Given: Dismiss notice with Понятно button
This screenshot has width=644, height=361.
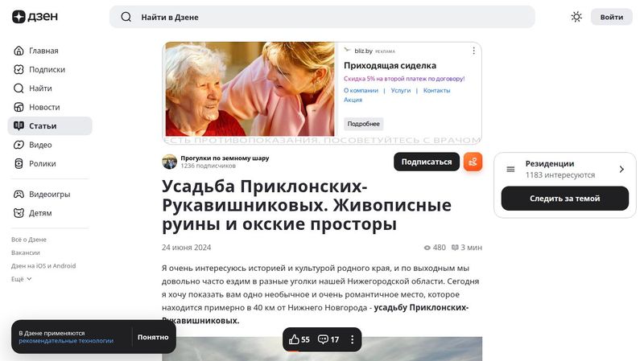Looking at the screenshot, I should point(153,337).
